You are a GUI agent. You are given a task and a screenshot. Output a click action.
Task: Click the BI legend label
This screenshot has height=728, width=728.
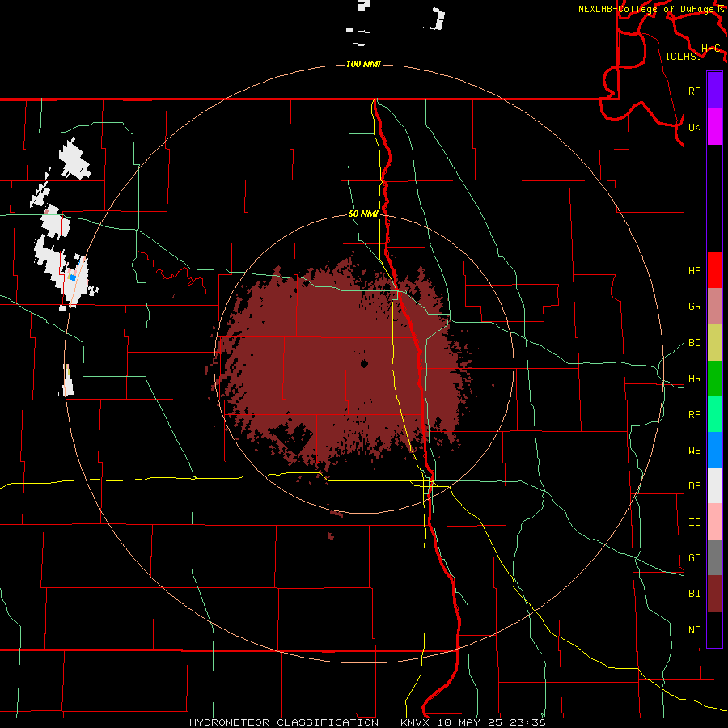coord(694,594)
